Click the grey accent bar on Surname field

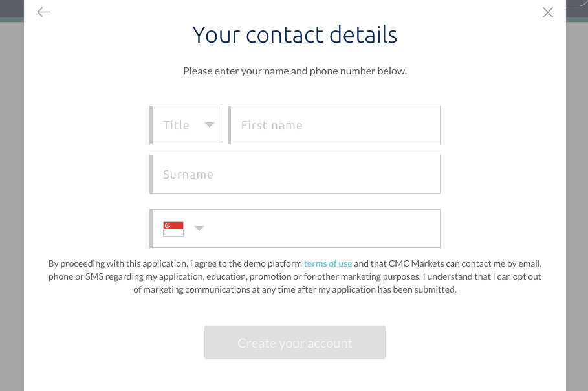click(151, 174)
